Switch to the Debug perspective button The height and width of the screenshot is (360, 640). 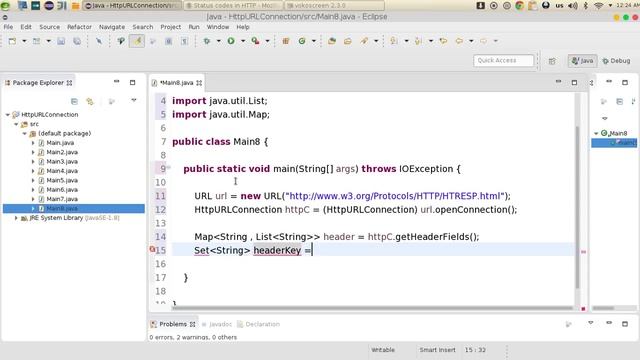pos(616,61)
